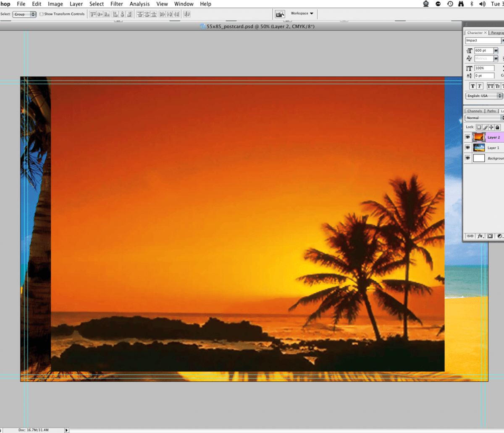Screen dimensions: 504x433
Task: Open the Paths tab
Action: (491, 111)
